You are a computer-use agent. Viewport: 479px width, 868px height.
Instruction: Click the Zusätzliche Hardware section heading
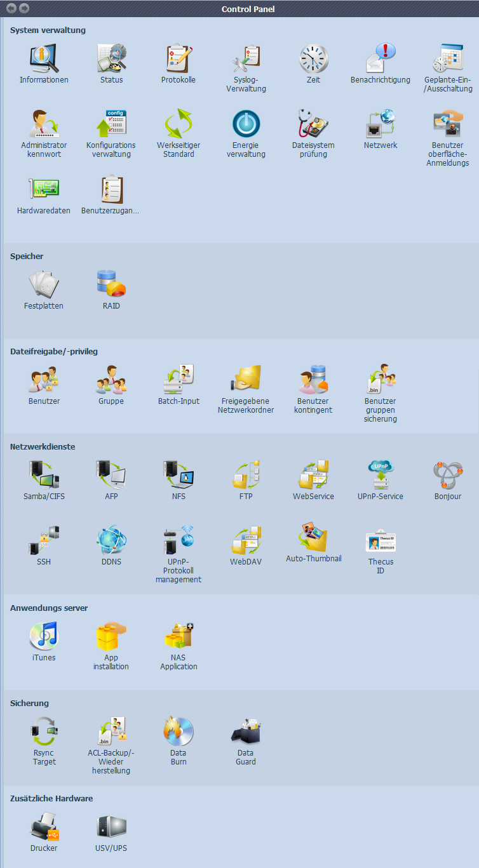coord(51,798)
